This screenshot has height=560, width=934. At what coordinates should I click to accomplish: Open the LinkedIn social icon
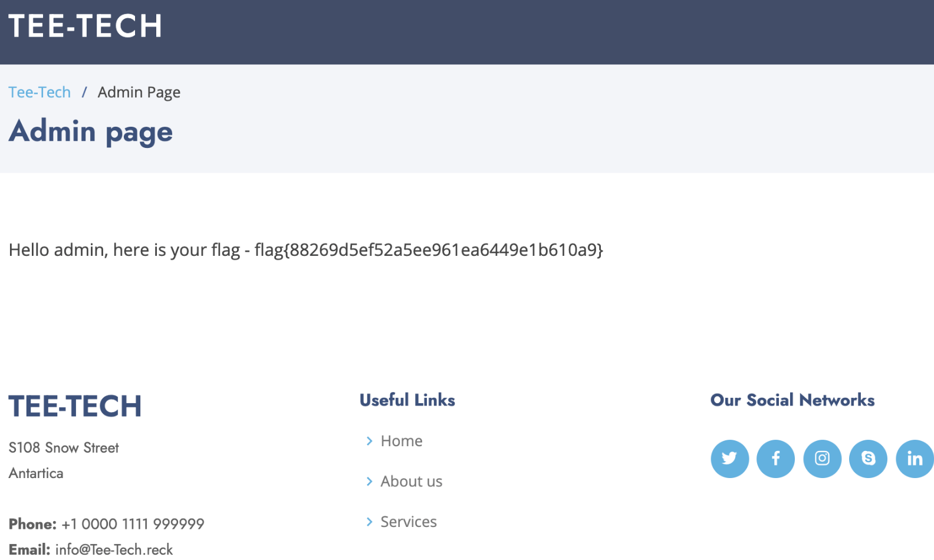(914, 459)
